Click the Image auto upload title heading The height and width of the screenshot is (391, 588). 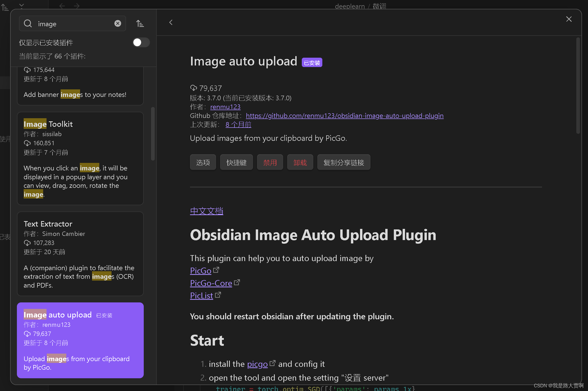click(244, 61)
